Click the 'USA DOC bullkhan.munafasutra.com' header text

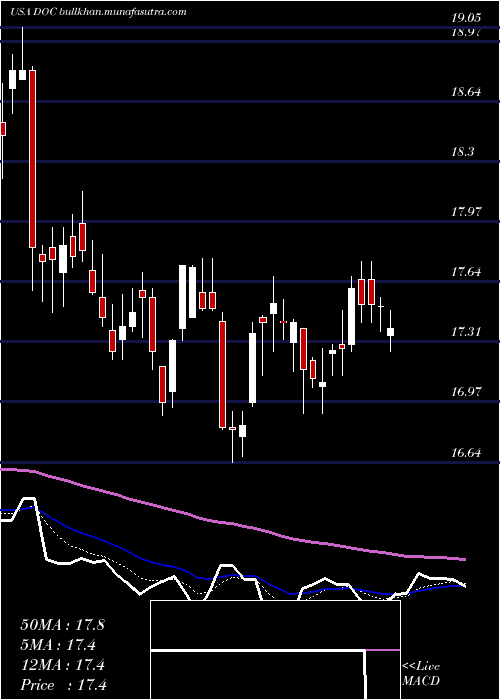[x=98, y=12]
